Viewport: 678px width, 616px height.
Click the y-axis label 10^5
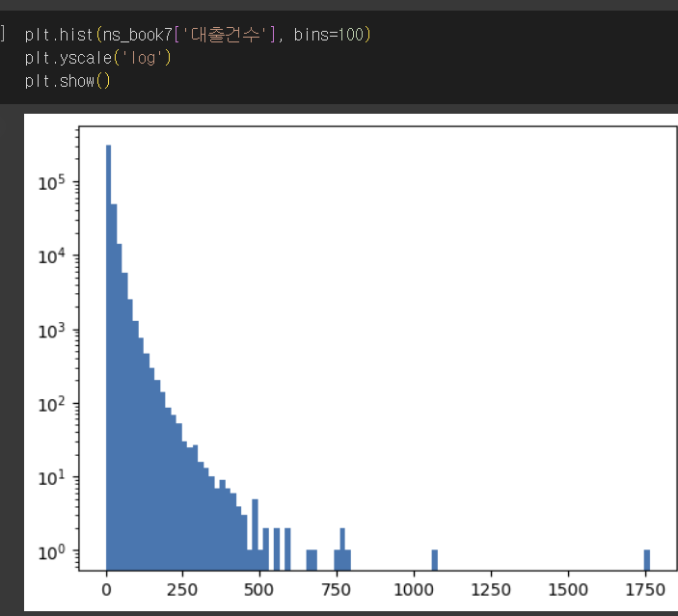(52, 183)
